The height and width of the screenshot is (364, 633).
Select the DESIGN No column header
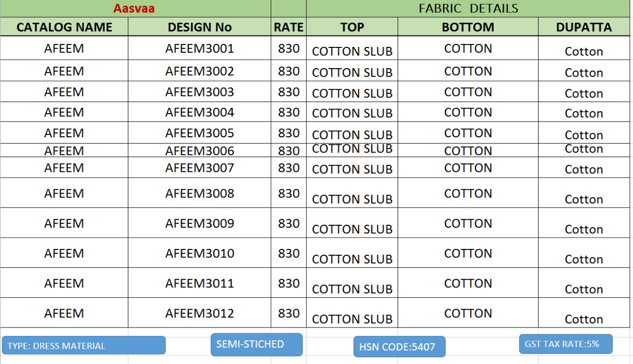click(x=199, y=27)
